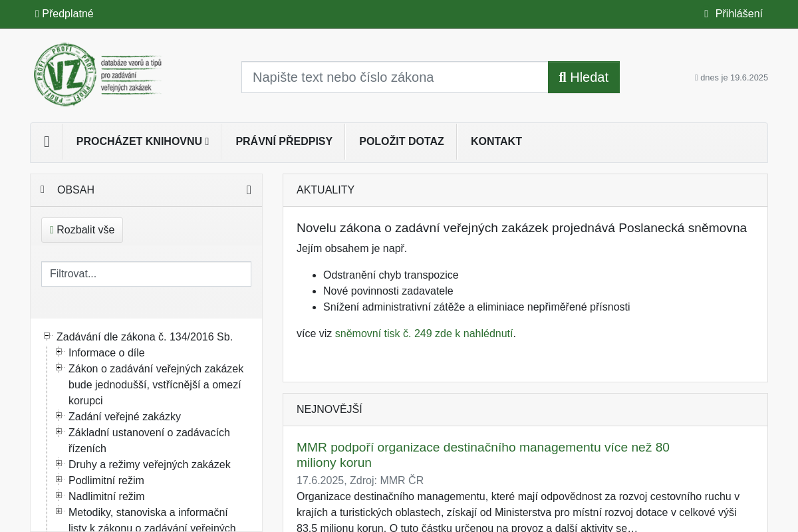Go to Právní předpisy menu item
The image size is (798, 532).
coord(283,142)
